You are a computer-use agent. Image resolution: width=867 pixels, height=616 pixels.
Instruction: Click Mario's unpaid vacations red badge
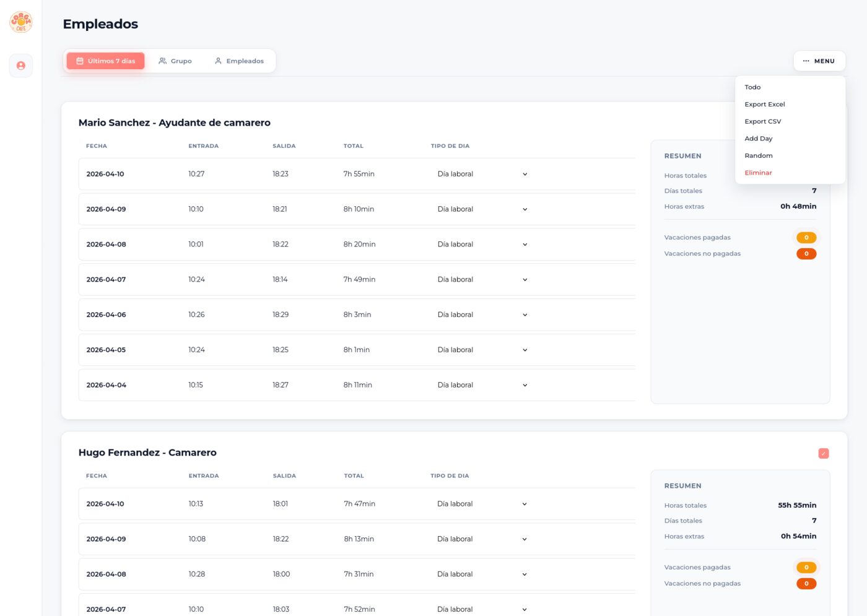(x=806, y=254)
